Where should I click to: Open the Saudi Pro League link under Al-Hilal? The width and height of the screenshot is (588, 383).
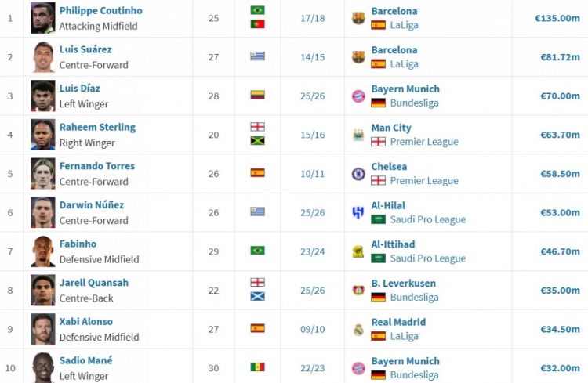[427, 219]
